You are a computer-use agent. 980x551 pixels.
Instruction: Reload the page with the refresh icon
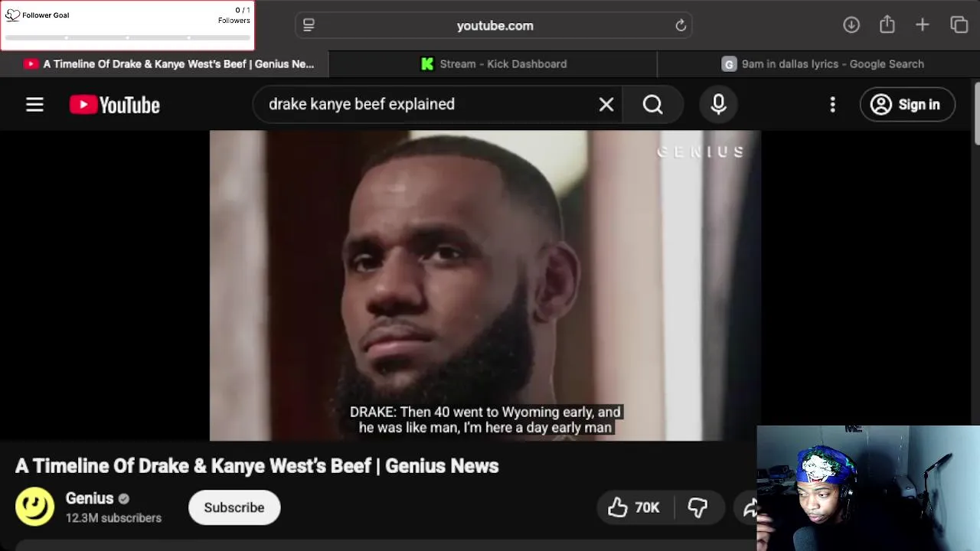[681, 25]
